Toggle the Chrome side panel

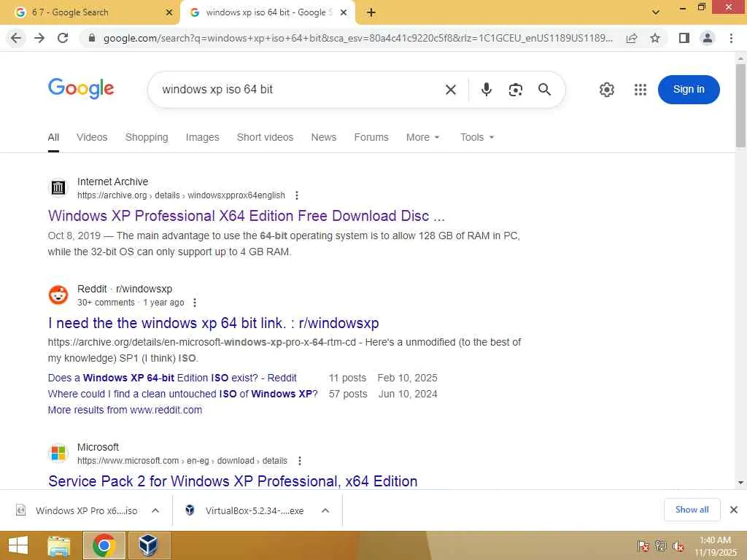point(684,38)
